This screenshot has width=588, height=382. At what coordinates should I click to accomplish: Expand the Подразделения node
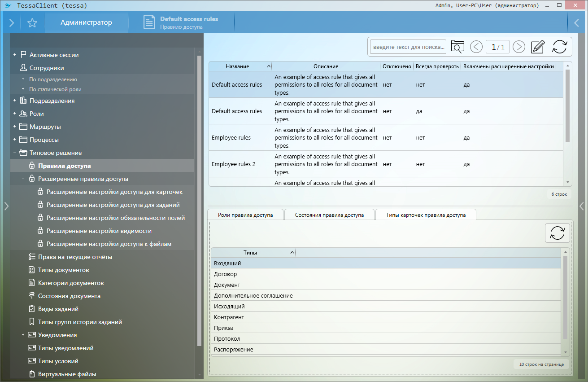(x=14, y=101)
